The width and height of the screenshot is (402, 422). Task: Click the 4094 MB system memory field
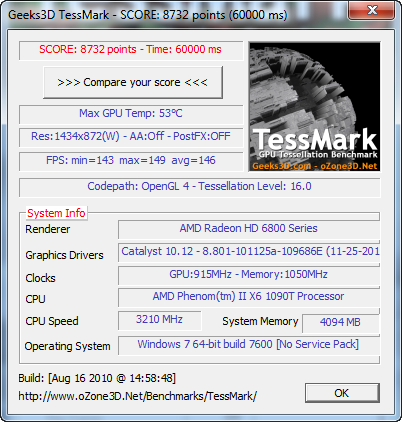(x=341, y=323)
